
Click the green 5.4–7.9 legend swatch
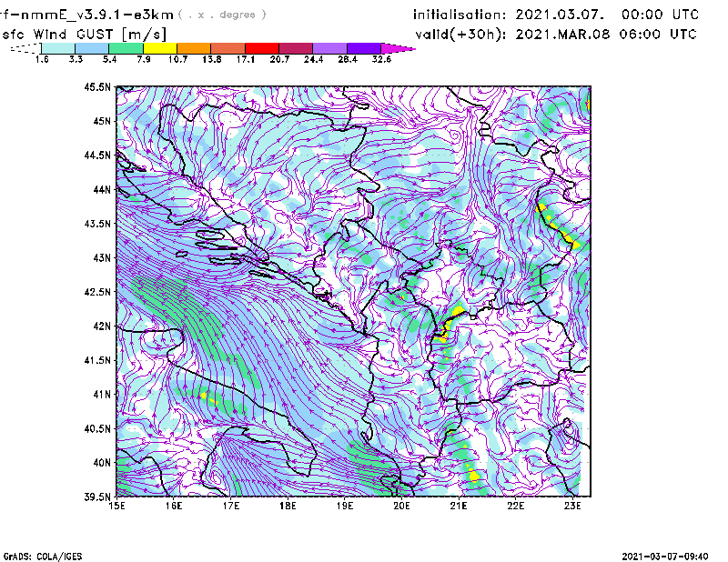[126, 48]
